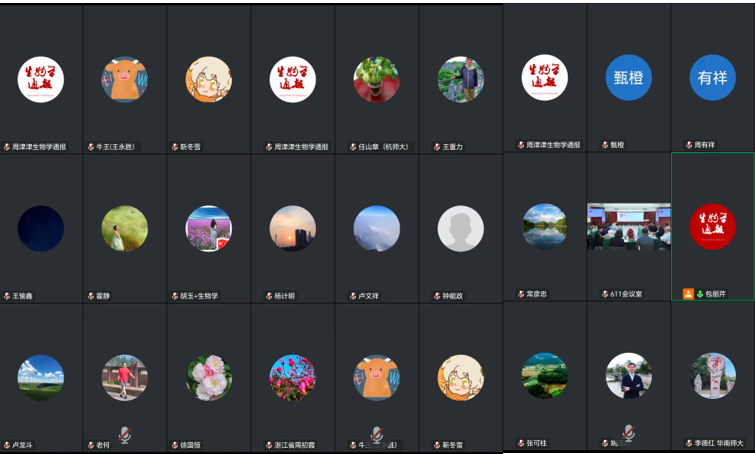Select the 611会议室 live video thumbnail

(628, 226)
